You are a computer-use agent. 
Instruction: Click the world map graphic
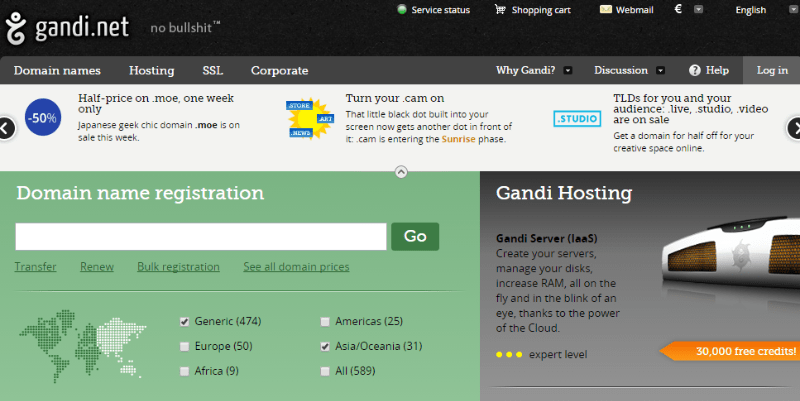click(x=83, y=346)
